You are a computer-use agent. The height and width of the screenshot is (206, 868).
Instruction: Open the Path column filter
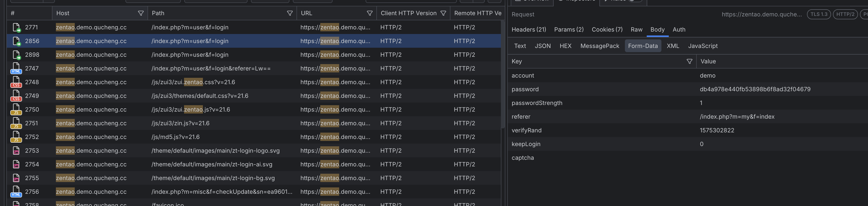pos(289,13)
